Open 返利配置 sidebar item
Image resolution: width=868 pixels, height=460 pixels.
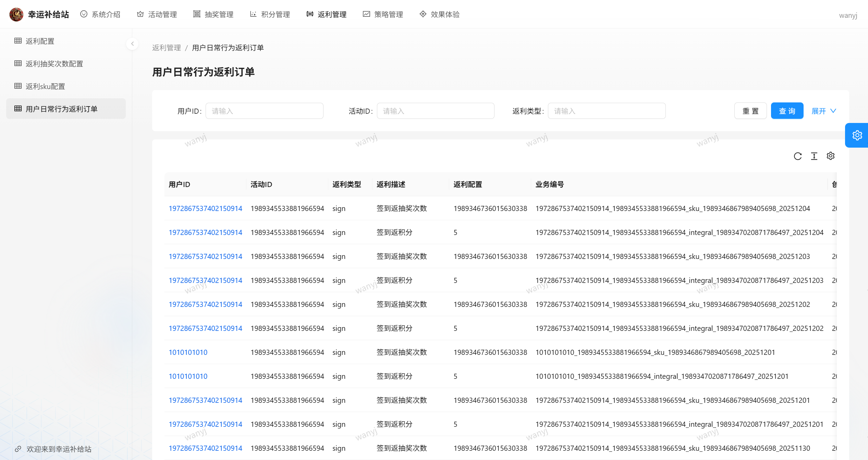click(40, 41)
